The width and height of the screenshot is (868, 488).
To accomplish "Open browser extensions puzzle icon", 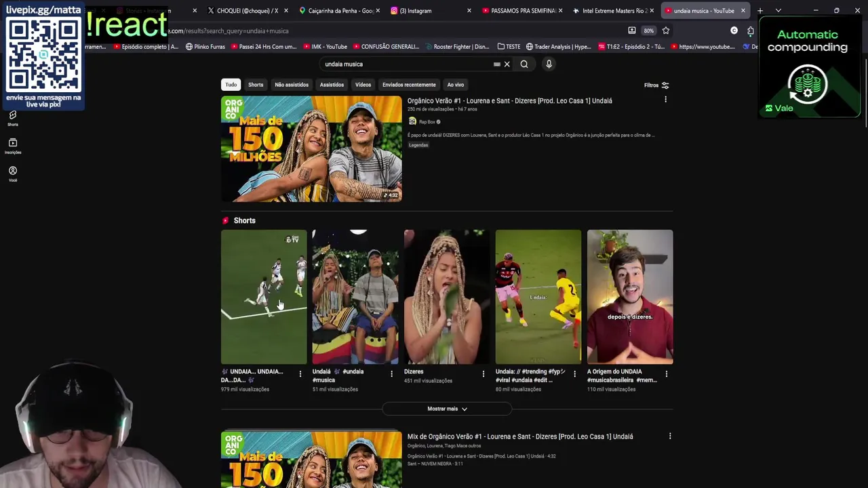I will point(751,30).
